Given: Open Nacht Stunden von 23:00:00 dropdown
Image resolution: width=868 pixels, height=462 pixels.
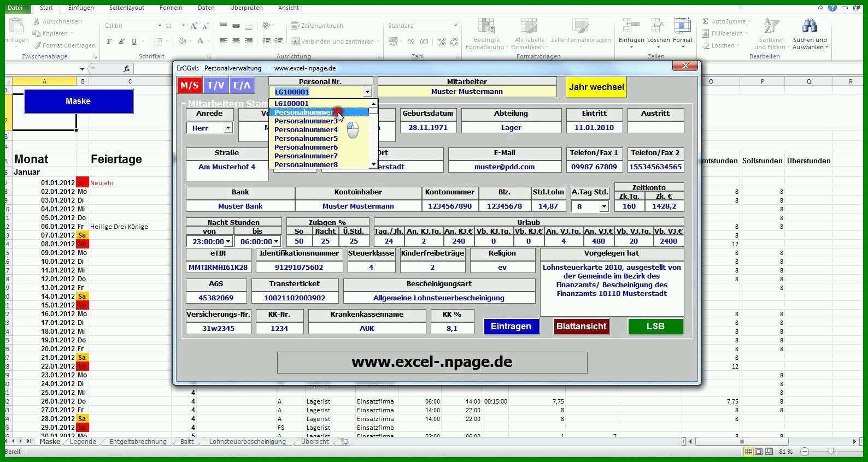Looking at the screenshot, I should pyautogui.click(x=228, y=241).
